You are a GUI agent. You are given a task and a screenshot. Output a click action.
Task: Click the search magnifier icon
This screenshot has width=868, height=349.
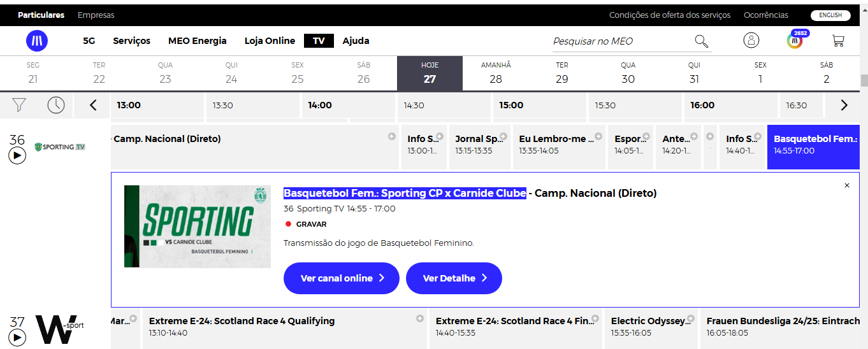701,41
